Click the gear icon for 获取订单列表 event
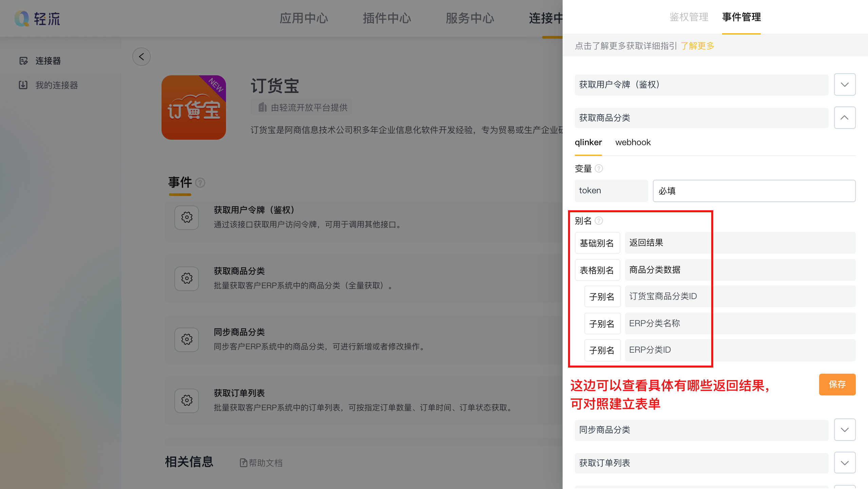The width and height of the screenshot is (868, 489). [x=187, y=400]
